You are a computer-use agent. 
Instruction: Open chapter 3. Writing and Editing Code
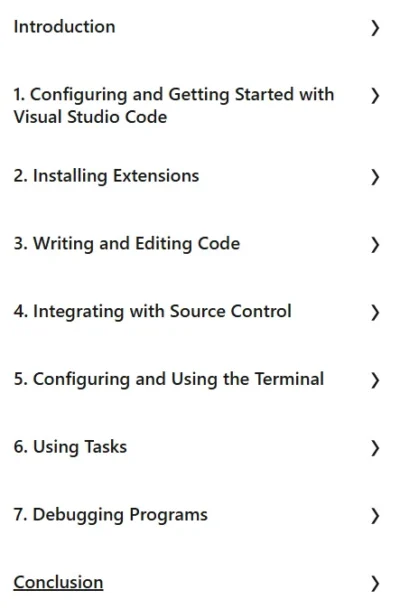127,244
